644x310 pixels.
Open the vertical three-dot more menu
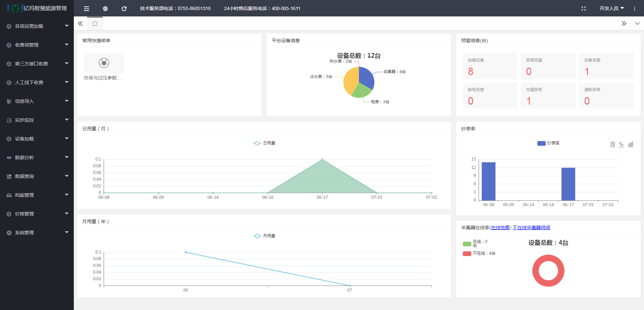[634, 9]
